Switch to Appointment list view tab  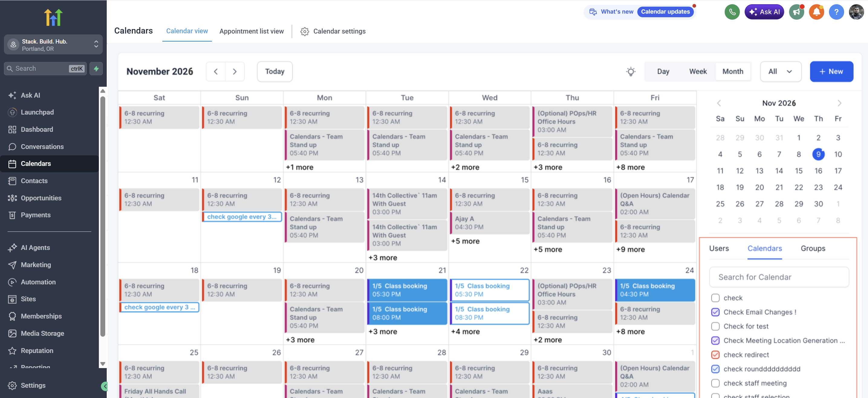(251, 31)
